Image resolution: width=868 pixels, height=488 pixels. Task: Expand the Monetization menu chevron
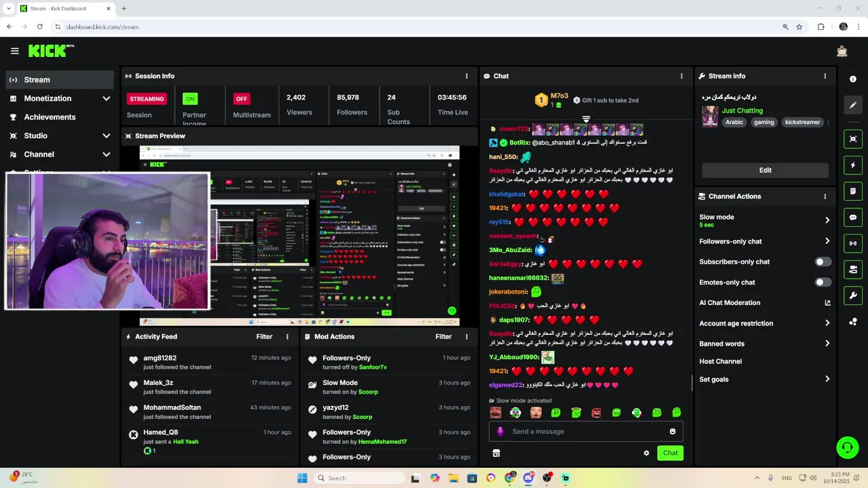pos(106,98)
